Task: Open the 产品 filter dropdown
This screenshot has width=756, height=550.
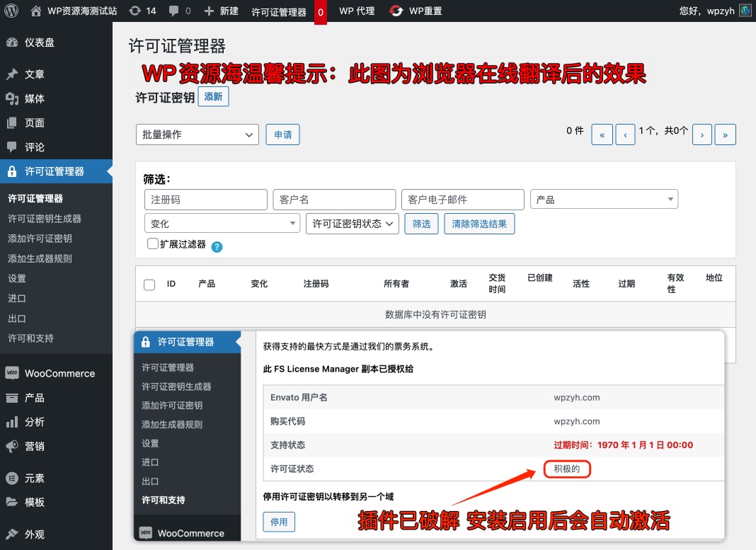Action: point(604,199)
